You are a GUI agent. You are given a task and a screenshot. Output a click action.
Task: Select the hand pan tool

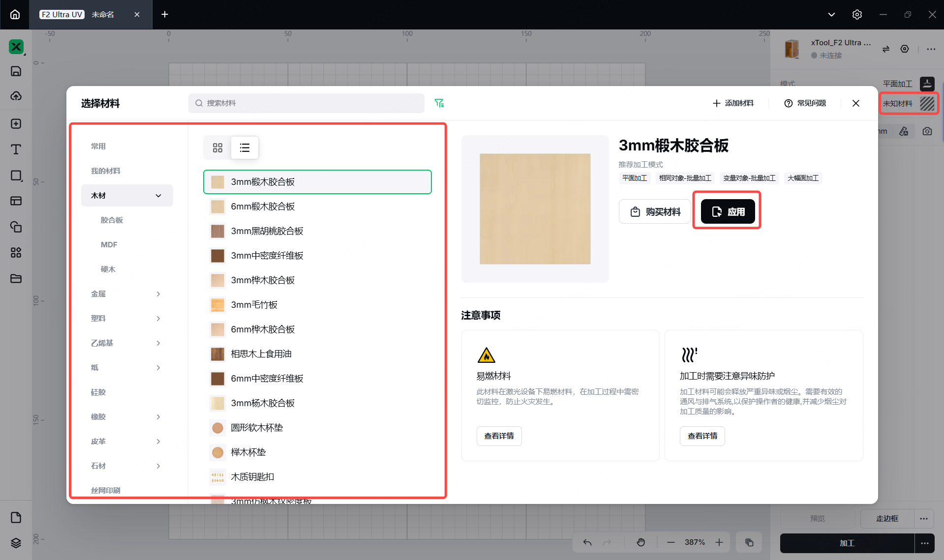640,542
